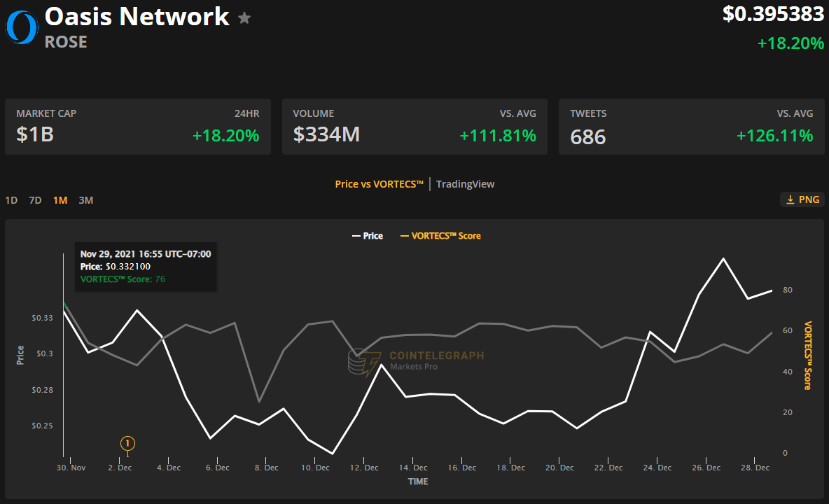
Task: Toggle the Price series in the legend
Action: point(367,236)
